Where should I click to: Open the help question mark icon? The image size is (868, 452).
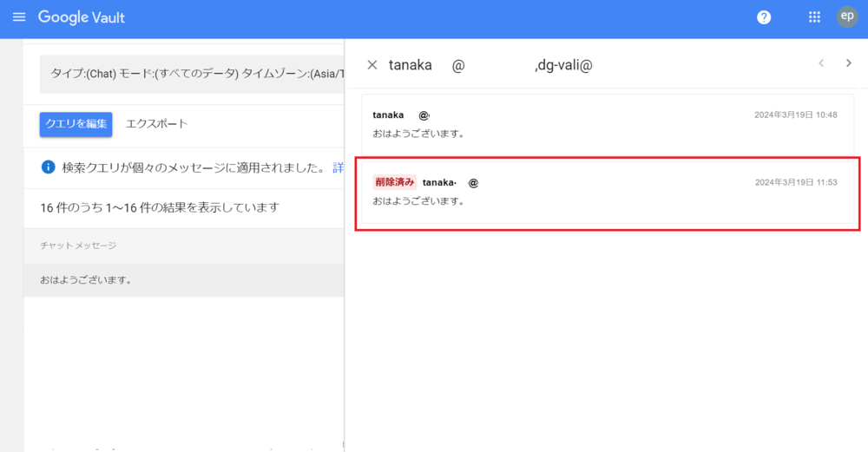[764, 17]
